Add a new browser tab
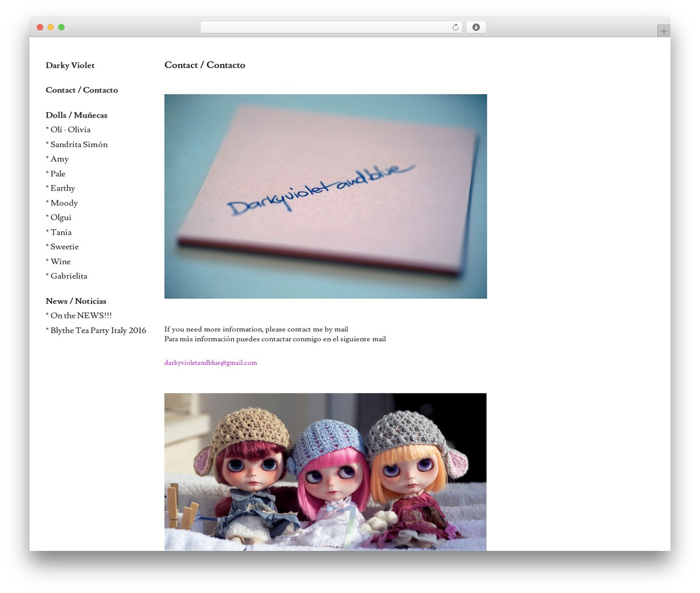The height and width of the screenshot is (593, 700). (x=663, y=31)
